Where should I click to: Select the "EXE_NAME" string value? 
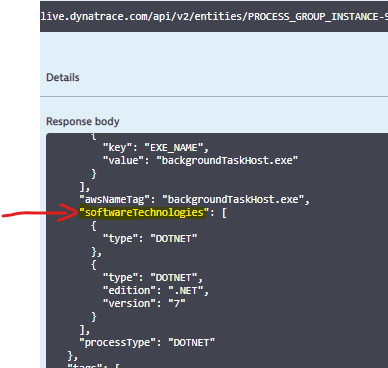click(x=174, y=148)
